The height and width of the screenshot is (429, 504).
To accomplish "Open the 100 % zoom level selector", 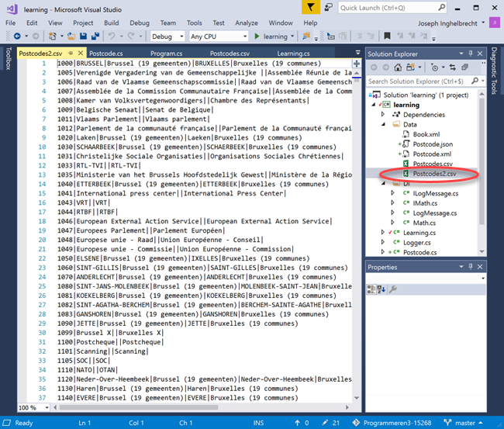I will click(x=31, y=407).
